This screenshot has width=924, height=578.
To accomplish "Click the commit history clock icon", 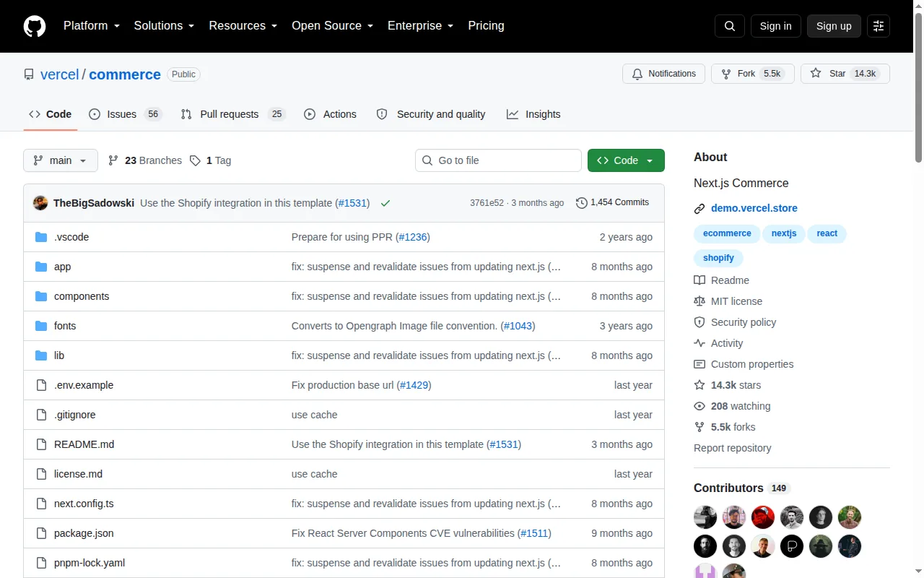I will pos(582,203).
